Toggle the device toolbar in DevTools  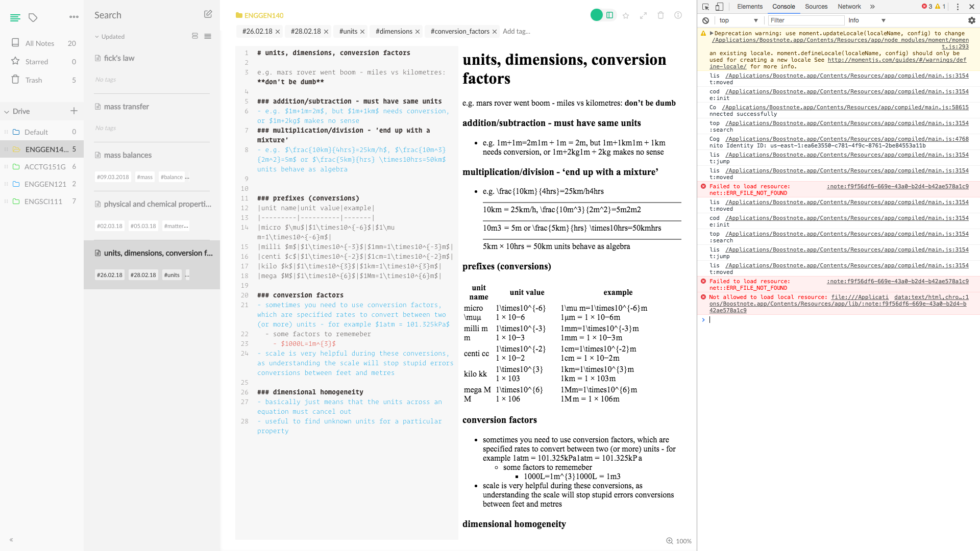pos(720,7)
